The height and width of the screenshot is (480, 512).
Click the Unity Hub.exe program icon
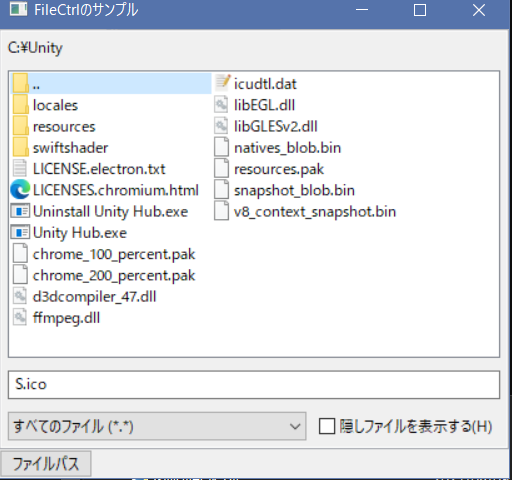[x=20, y=232]
